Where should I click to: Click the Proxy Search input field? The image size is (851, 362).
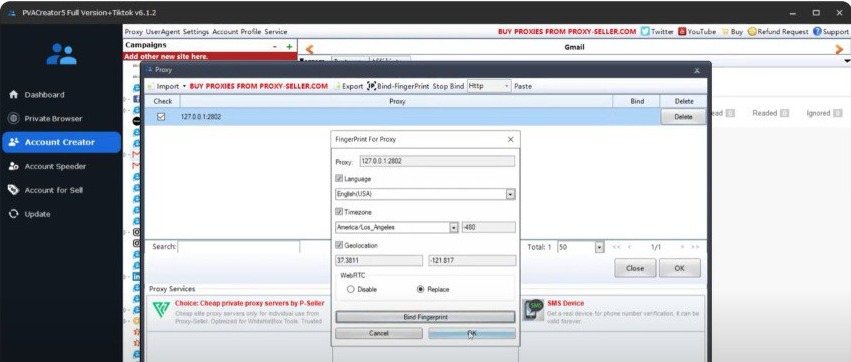(239, 247)
